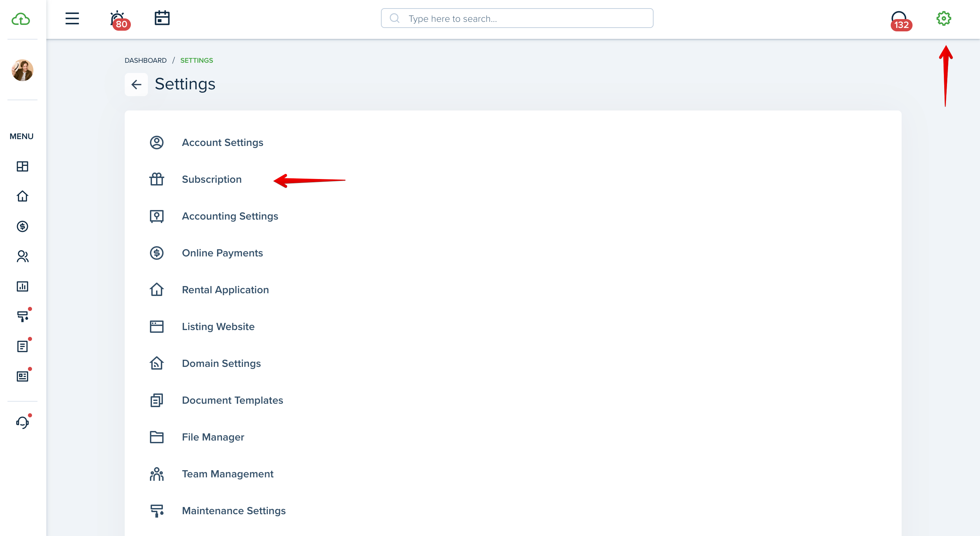Open Document Templates
Viewport: 980px width, 536px height.
coord(232,400)
